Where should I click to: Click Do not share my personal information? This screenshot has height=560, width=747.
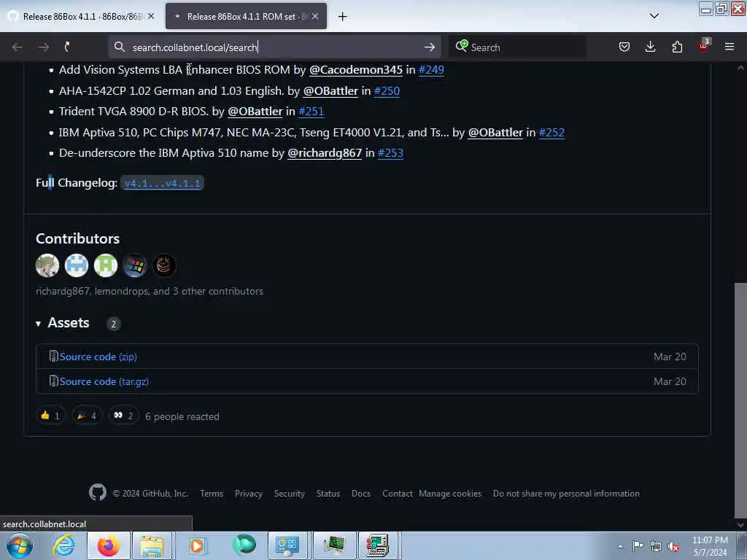pos(566,494)
